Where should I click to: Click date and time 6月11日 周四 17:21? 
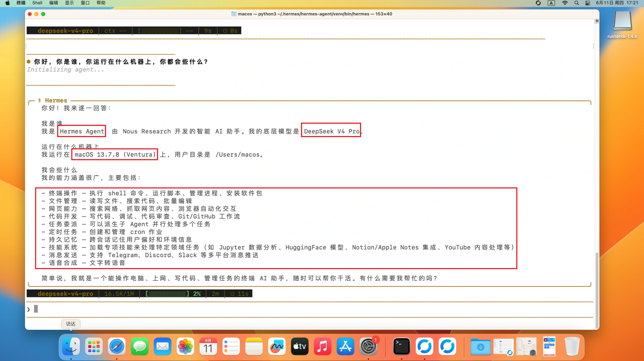pyautogui.click(x=617, y=3)
